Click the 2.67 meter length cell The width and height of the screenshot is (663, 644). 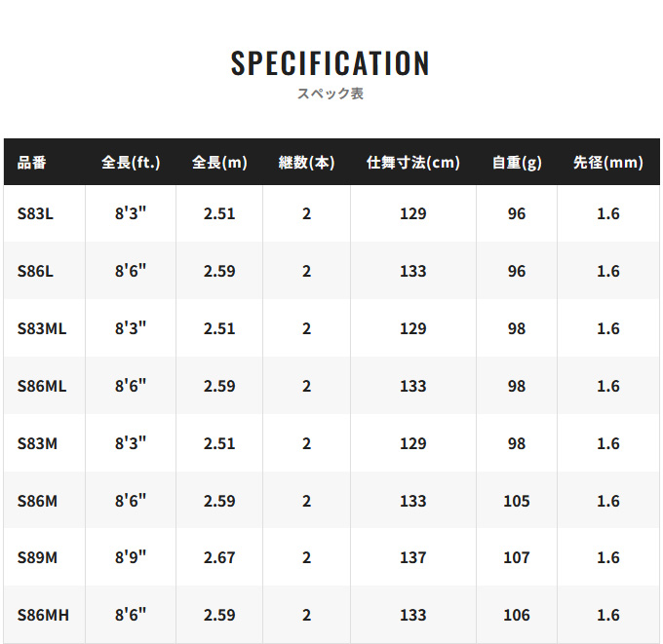219,558
